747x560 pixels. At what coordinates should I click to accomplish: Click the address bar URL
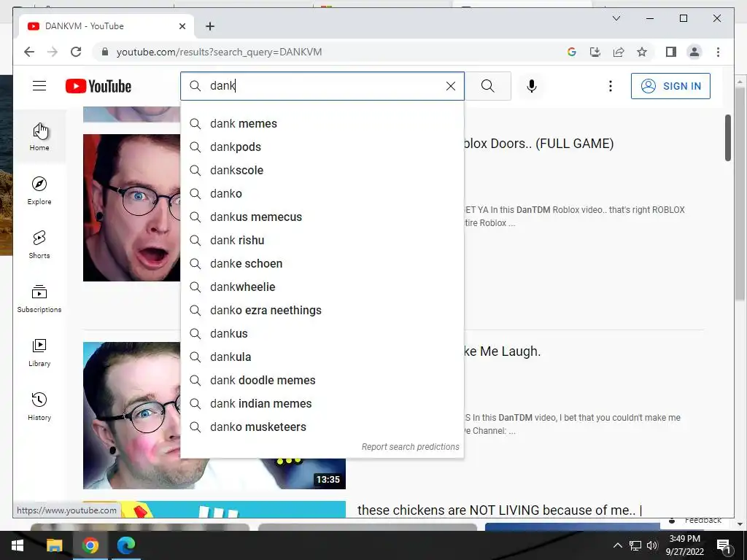pos(219,52)
